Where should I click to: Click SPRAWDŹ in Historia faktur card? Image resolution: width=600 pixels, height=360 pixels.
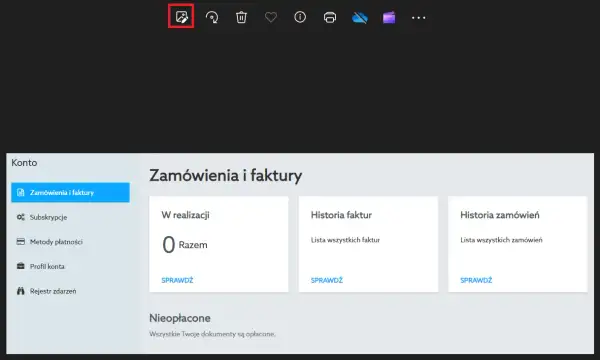[327, 280]
